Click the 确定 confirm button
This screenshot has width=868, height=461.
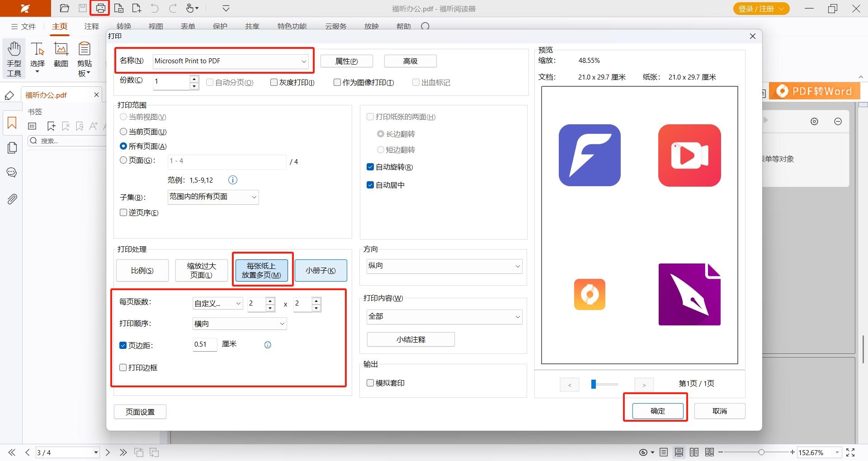click(x=658, y=411)
